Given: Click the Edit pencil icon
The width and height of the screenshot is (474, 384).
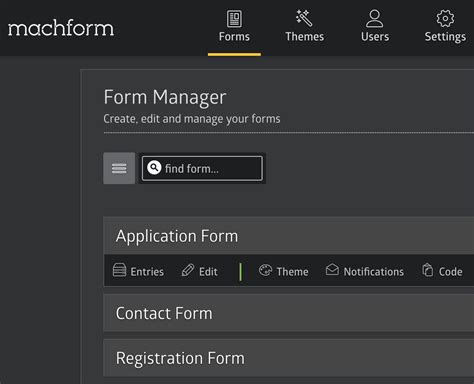Looking at the screenshot, I should coord(188,270).
